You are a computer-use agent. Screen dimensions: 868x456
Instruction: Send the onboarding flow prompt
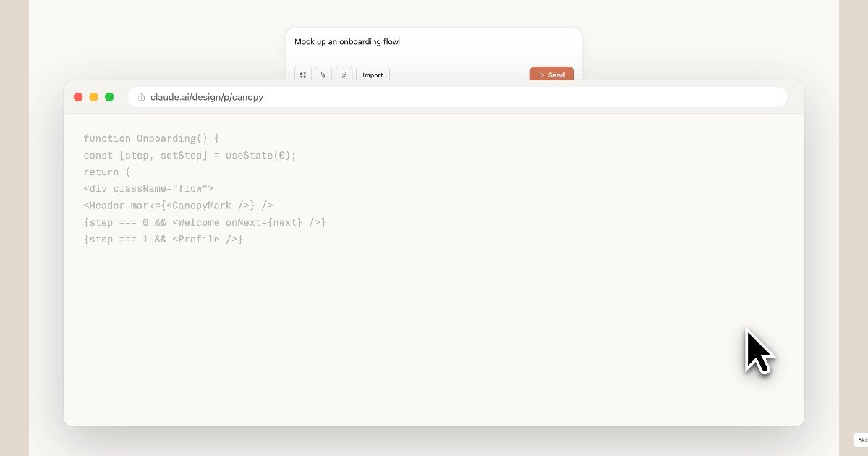tap(551, 75)
